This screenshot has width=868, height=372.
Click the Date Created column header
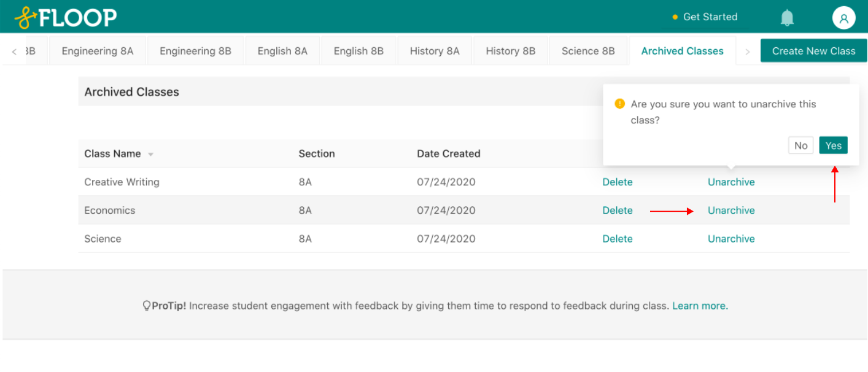tap(449, 154)
